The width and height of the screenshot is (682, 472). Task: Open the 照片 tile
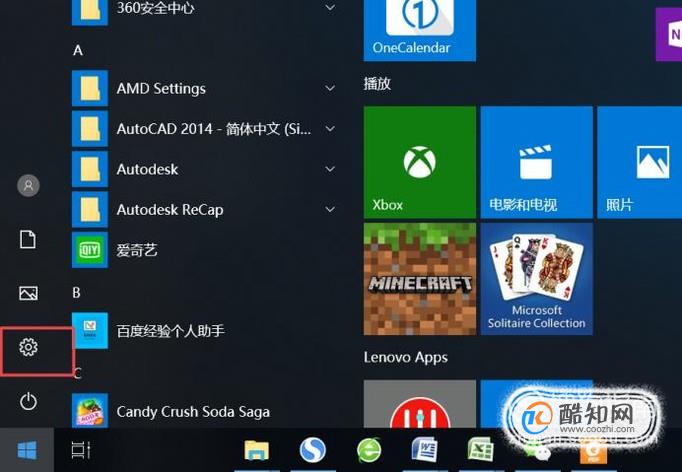[640, 162]
